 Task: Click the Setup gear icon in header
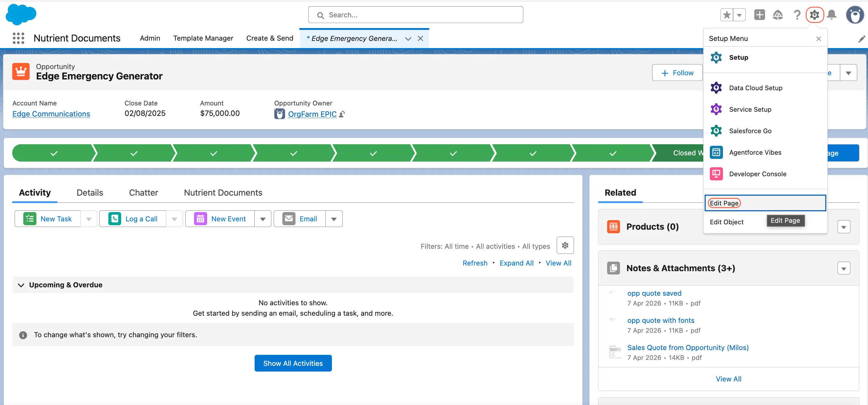(x=815, y=15)
